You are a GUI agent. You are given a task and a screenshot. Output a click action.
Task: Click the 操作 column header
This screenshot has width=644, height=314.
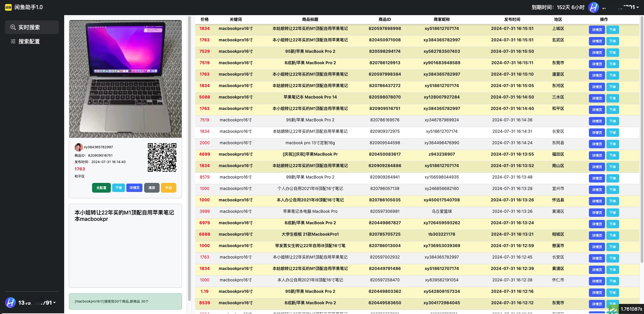point(604,19)
